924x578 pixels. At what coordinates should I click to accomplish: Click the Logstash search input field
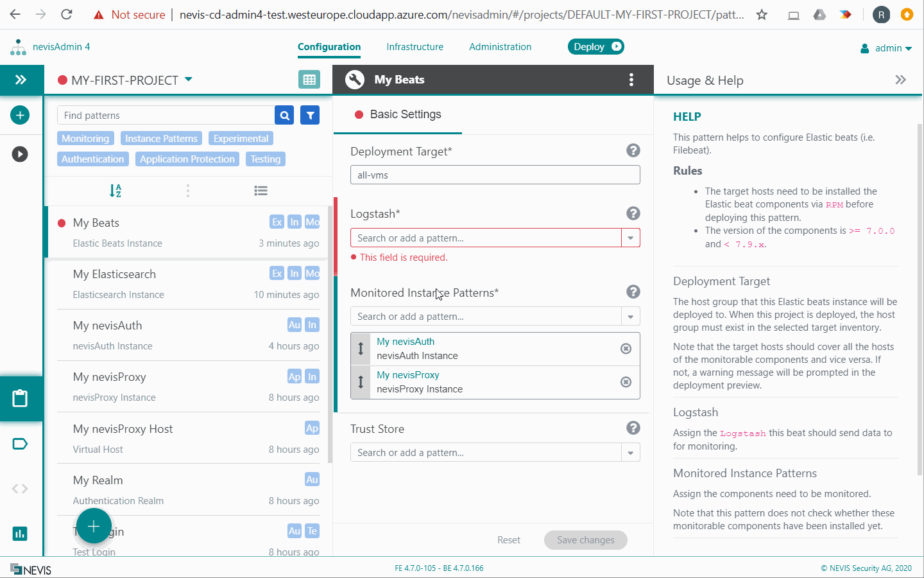[486, 238]
